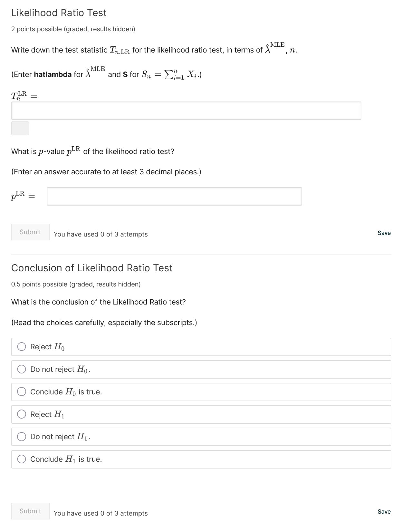
Task: Select "Do not reject H1" option
Action: (x=22, y=437)
